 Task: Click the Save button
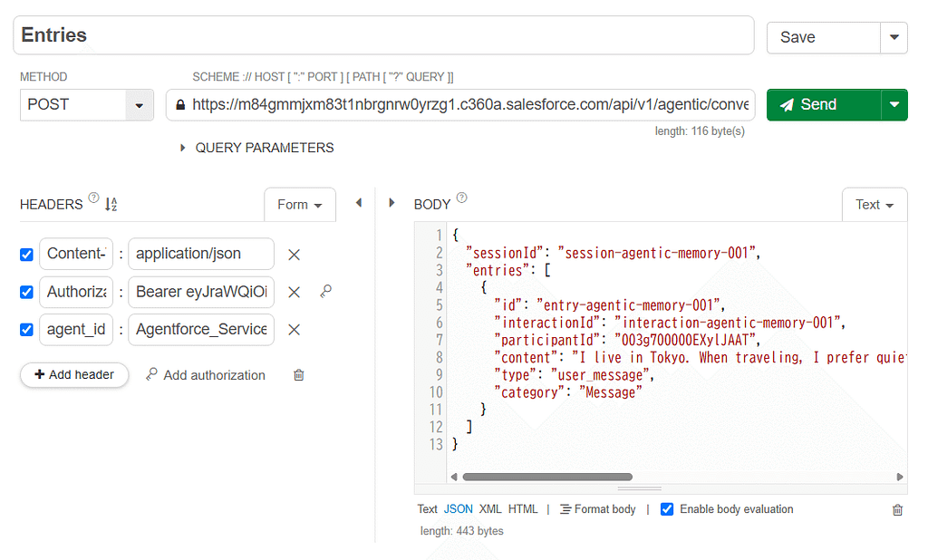point(823,37)
